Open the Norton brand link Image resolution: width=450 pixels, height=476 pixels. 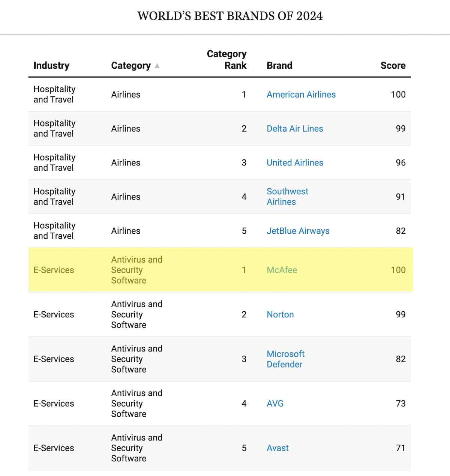pyautogui.click(x=280, y=315)
